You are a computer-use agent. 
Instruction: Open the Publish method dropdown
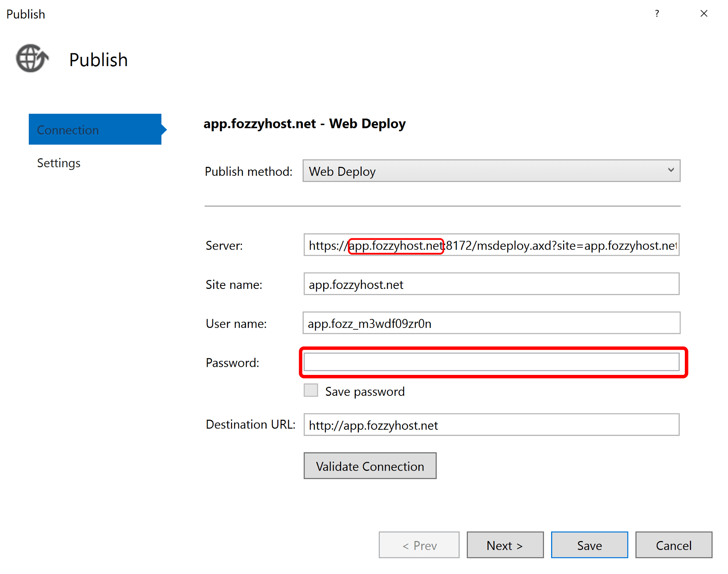coord(492,171)
